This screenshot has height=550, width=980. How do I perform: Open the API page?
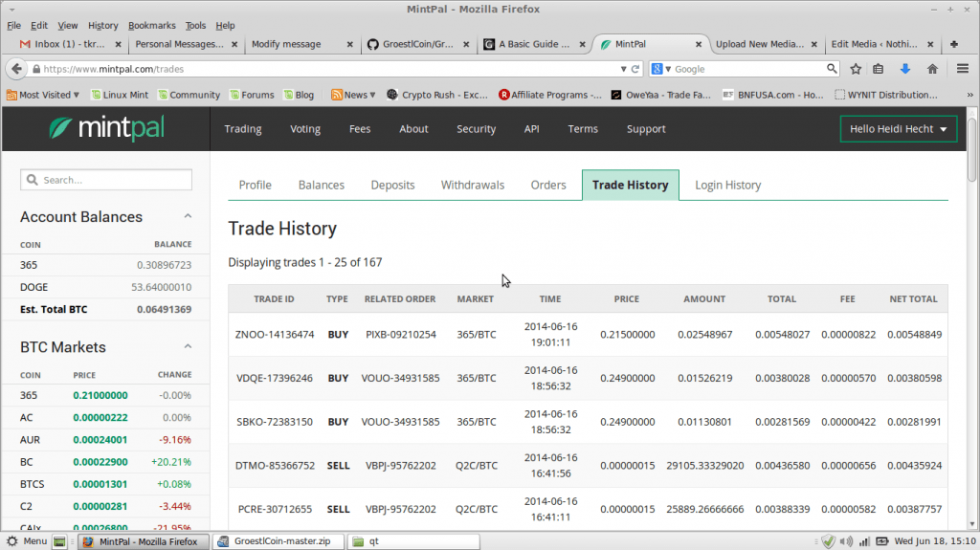click(x=532, y=129)
